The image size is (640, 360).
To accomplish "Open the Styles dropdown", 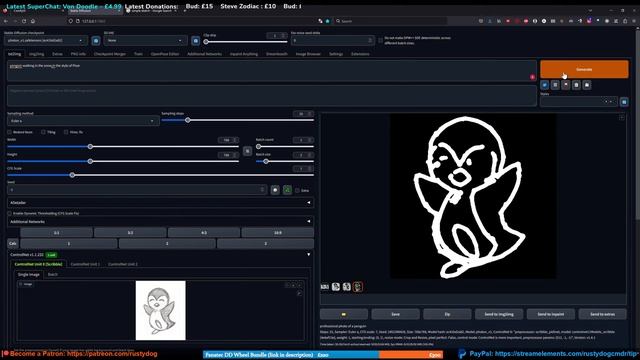I will click(578, 102).
